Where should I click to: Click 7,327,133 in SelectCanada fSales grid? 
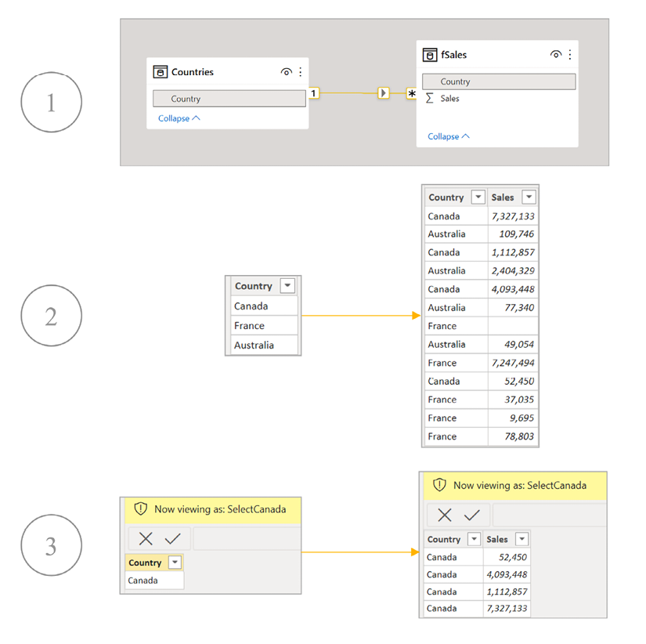507,608
